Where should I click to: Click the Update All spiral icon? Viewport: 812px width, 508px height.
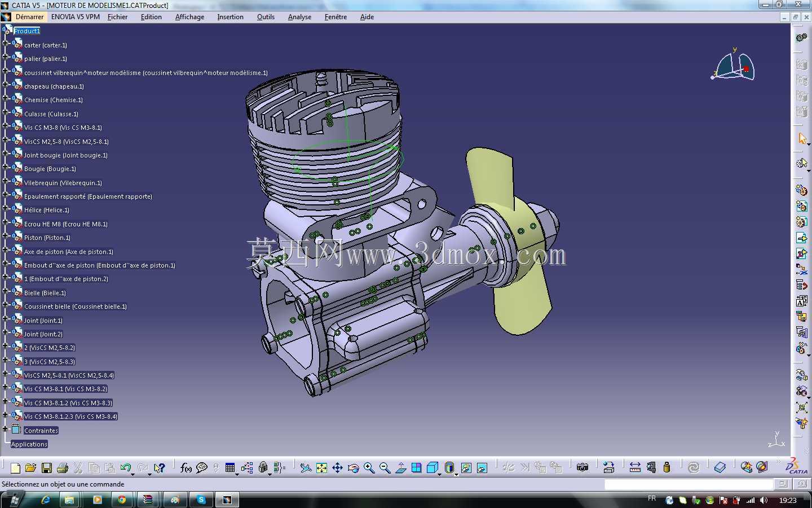point(694,467)
